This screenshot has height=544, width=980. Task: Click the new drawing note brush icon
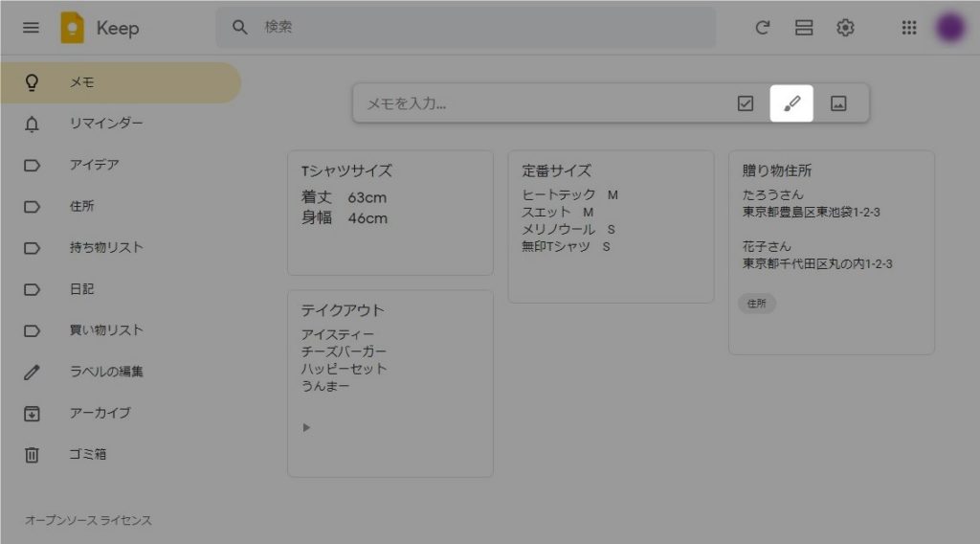click(x=791, y=103)
